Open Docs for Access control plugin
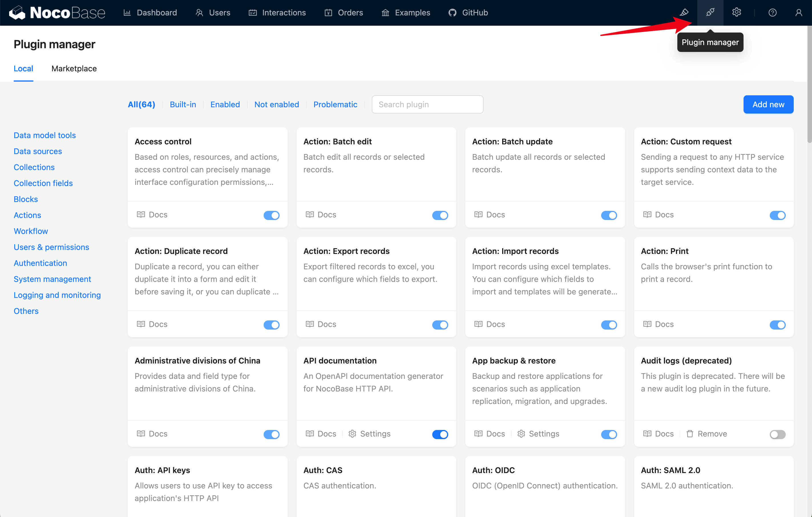The width and height of the screenshot is (812, 517). tap(152, 215)
